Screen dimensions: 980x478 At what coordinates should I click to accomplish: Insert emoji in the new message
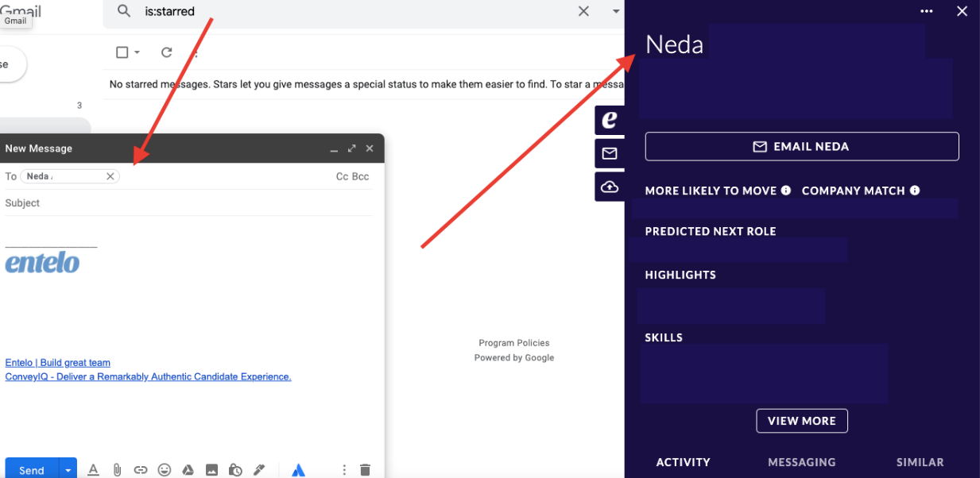(165, 469)
